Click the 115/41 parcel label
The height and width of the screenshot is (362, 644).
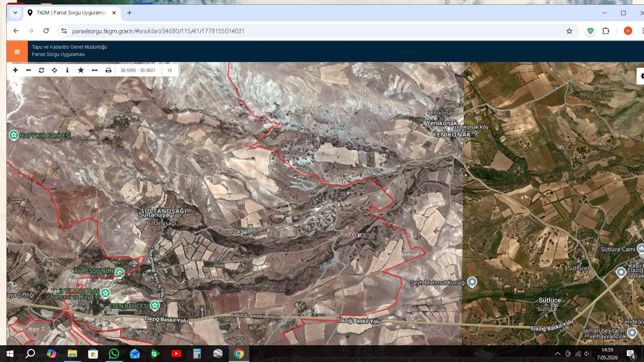[358, 235]
